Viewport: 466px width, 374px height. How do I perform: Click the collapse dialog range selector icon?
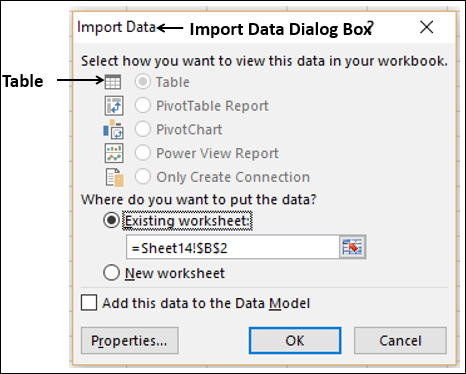(352, 247)
